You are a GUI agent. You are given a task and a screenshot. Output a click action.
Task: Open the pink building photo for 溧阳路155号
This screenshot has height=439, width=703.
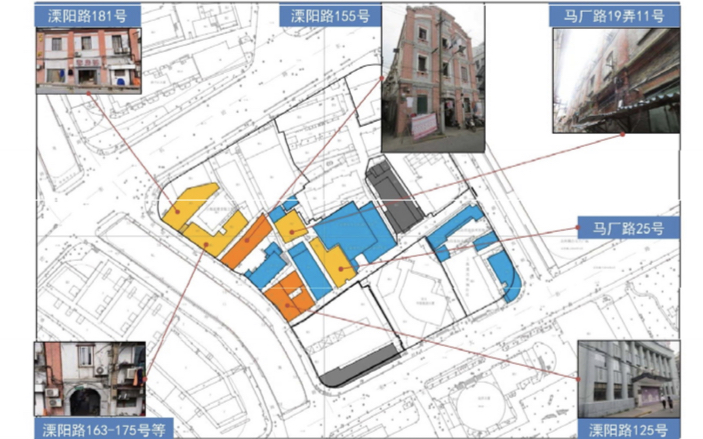point(432,78)
